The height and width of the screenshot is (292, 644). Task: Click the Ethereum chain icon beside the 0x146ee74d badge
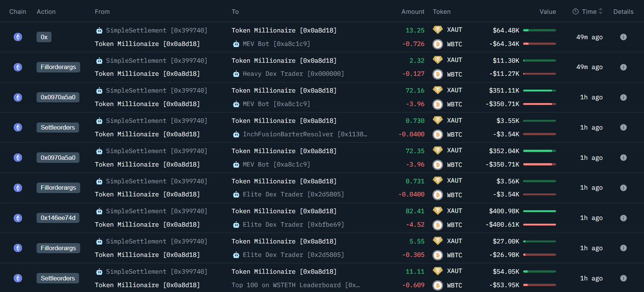click(x=18, y=218)
